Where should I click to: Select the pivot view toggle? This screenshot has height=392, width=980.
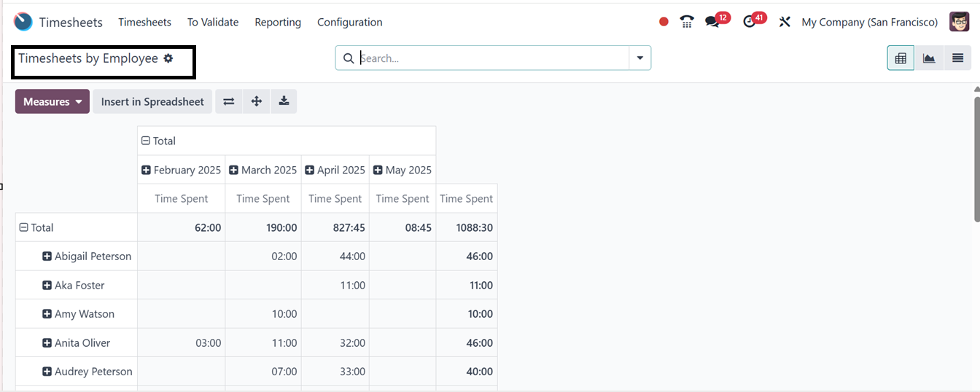point(901,58)
